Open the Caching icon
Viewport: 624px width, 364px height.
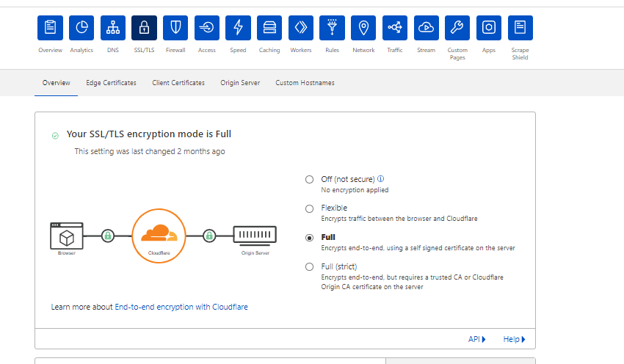pos(269,28)
